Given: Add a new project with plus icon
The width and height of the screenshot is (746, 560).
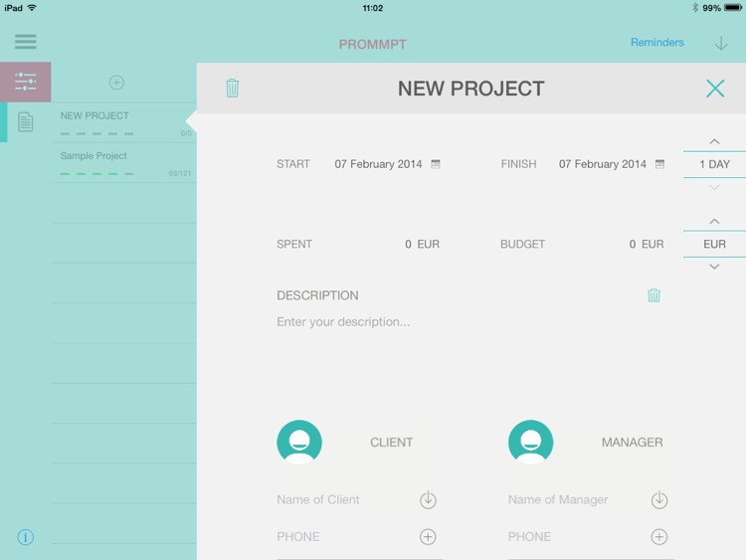Looking at the screenshot, I should [x=116, y=83].
